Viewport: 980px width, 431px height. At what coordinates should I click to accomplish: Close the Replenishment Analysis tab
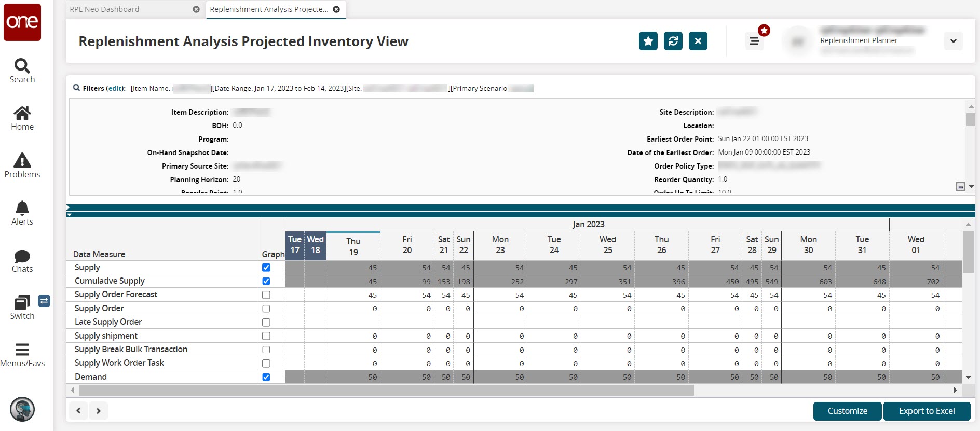click(x=336, y=9)
